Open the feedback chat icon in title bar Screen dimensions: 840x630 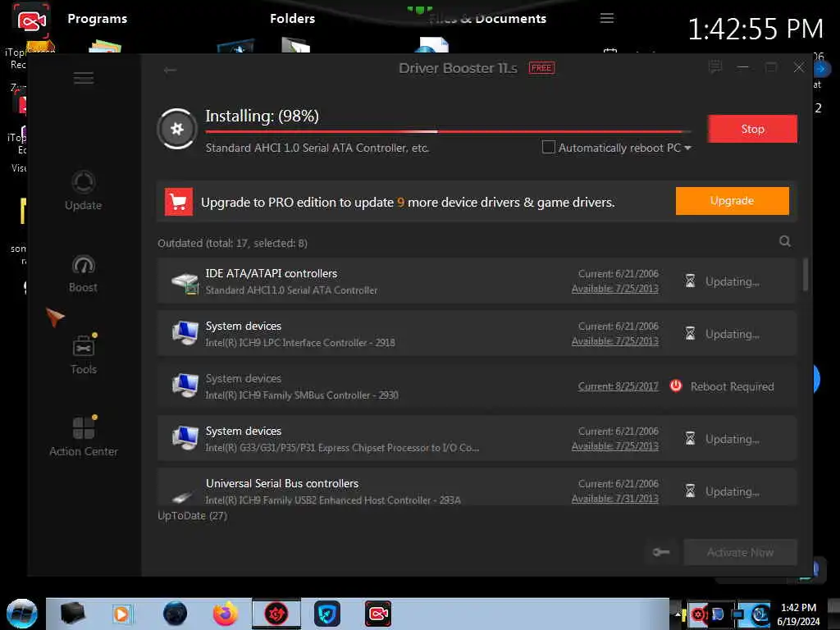tap(715, 67)
